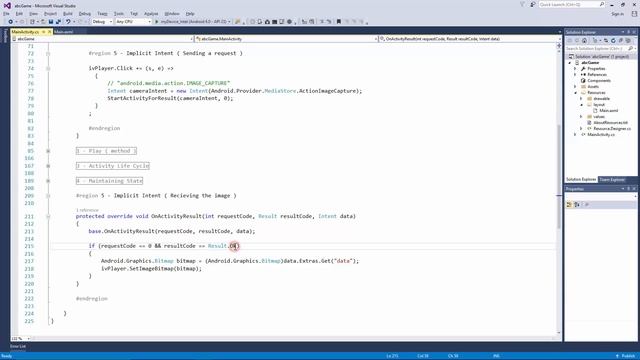Expand the drawable folder arrow
The width and height of the screenshot is (640, 360).
(x=582, y=99)
